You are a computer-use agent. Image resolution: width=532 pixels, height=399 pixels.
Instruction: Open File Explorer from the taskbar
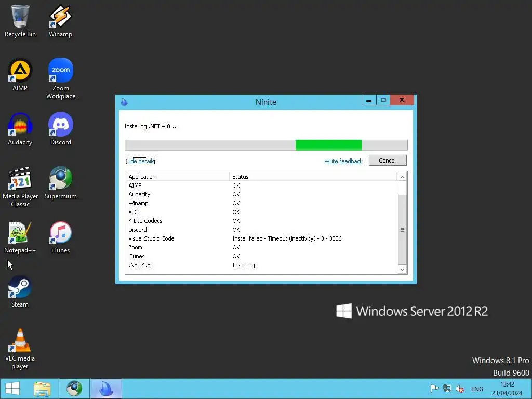tap(42, 389)
